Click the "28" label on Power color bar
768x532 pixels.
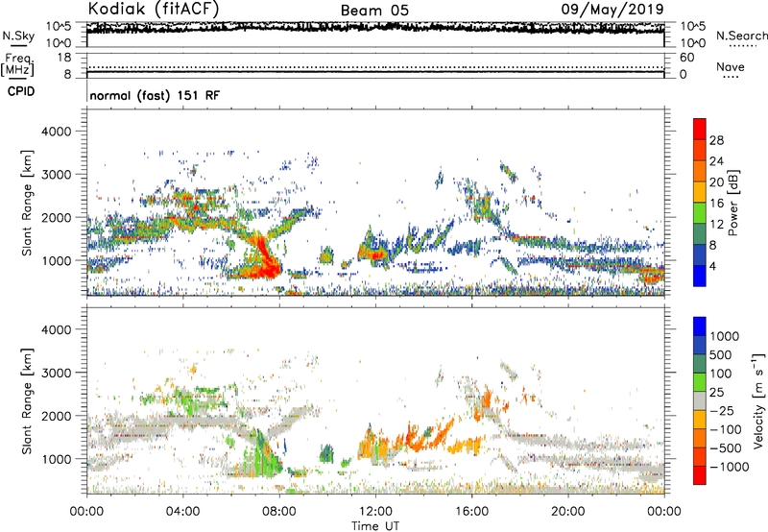pyautogui.click(x=716, y=140)
